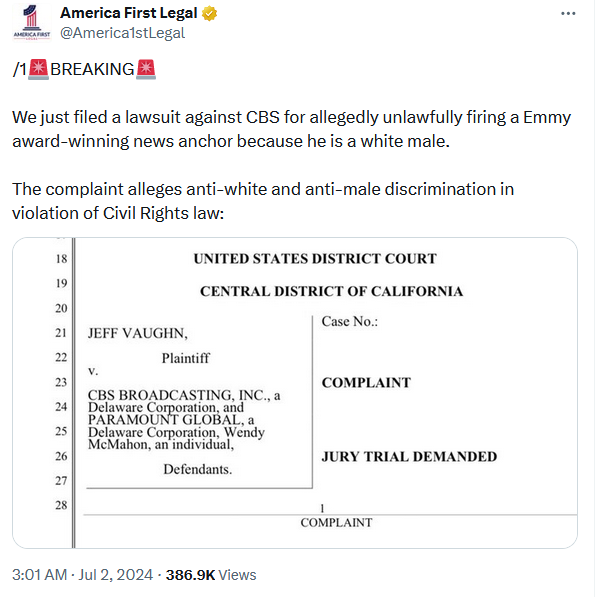Click the COMPLAINT footer under page number
Viewport: 602px width, 597px height.
336,523
